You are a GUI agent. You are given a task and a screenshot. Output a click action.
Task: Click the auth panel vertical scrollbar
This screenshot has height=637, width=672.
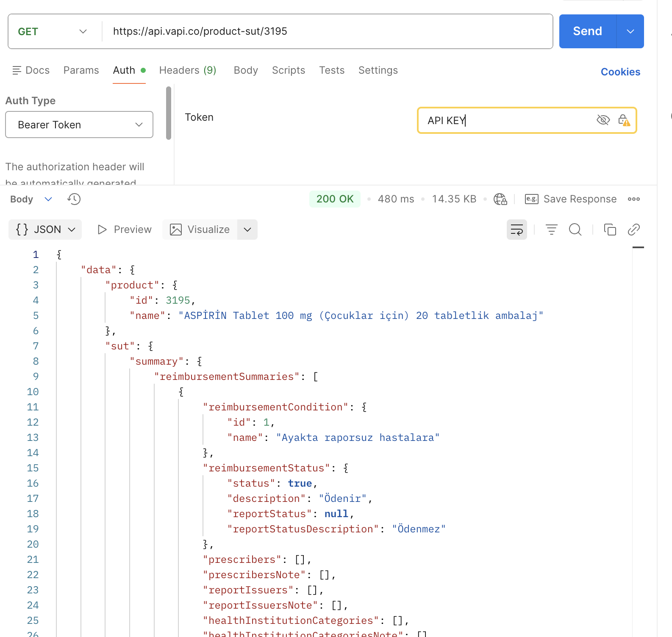point(169,114)
